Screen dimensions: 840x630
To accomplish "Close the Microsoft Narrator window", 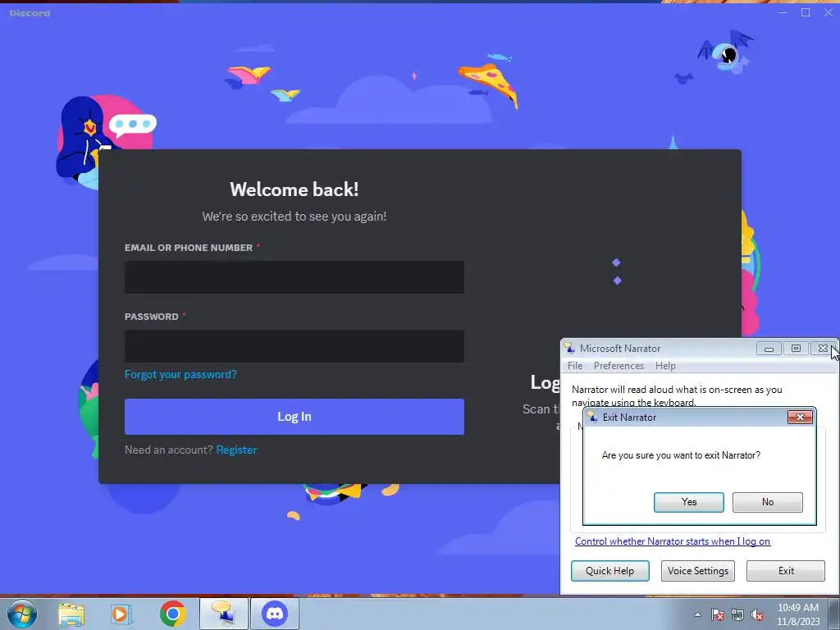I will click(822, 349).
